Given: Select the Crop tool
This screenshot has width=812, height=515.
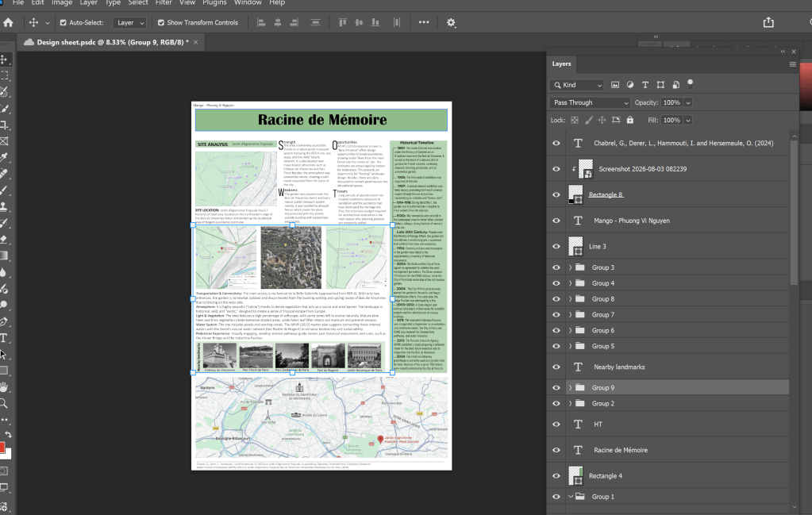Looking at the screenshot, I should point(4,125).
